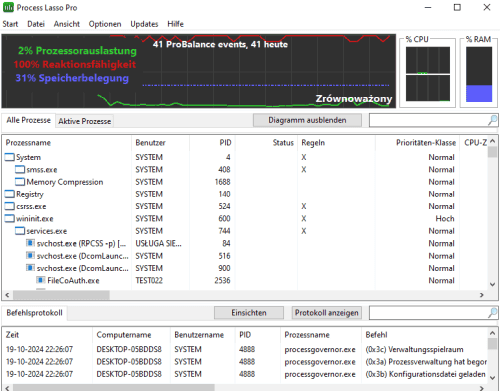This screenshot has width=500, height=391.
Task: Click the wininit.exe process icon
Action: point(10,219)
